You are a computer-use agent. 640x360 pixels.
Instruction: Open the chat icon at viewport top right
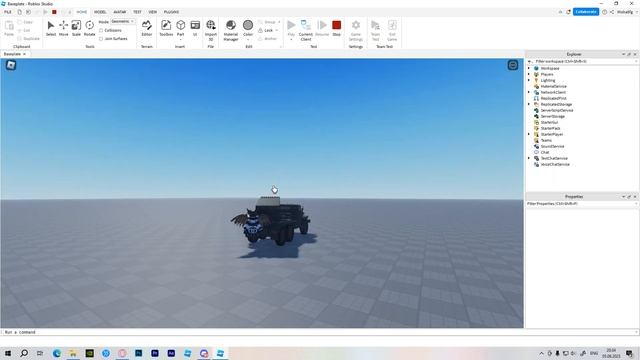point(513,65)
